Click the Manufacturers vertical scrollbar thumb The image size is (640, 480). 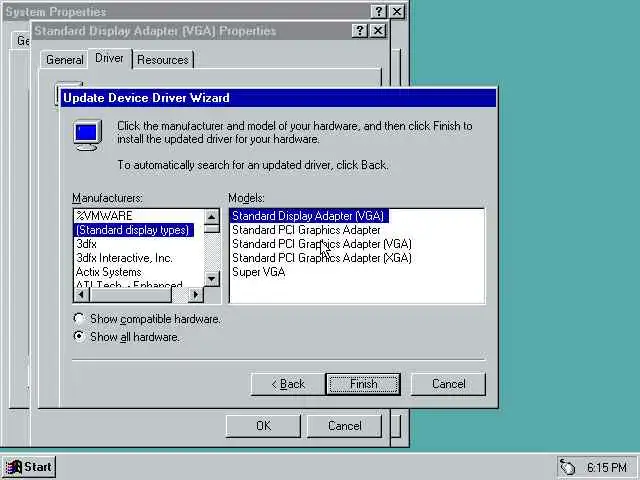click(x=211, y=228)
